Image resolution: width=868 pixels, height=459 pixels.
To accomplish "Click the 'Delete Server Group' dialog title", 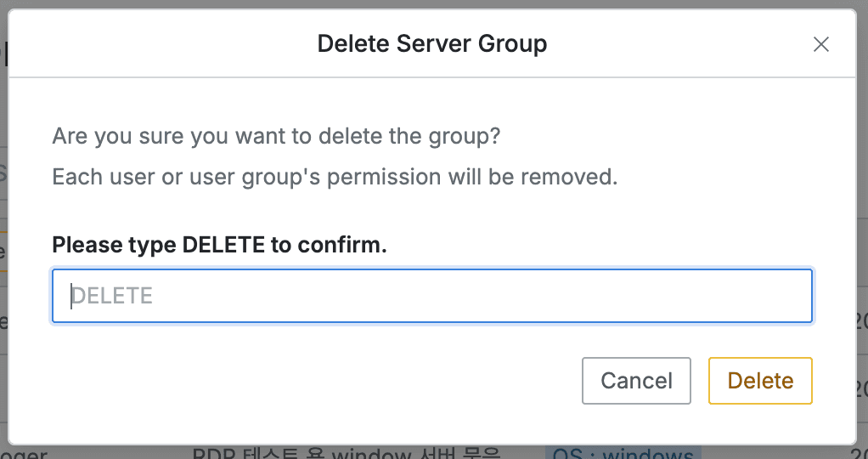I will 431,43.
